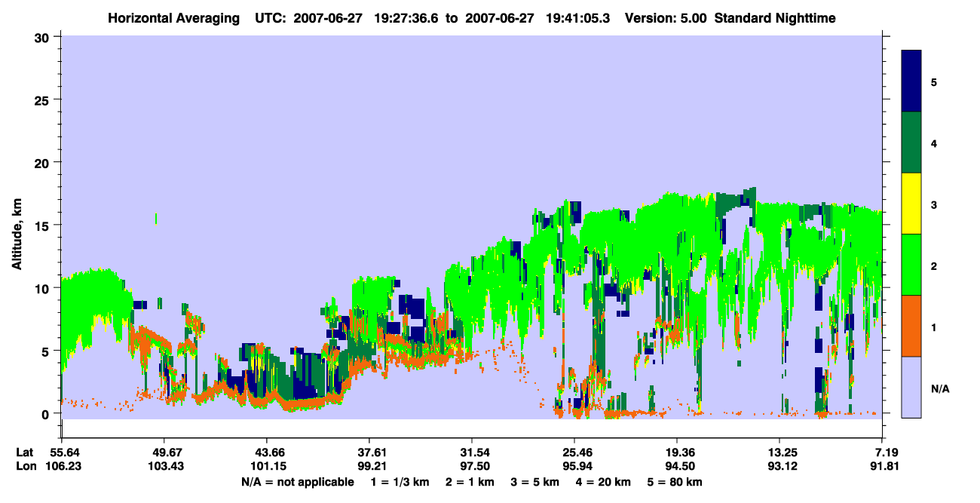Click the 'Standard Nighttime' text
The width and height of the screenshot is (980, 503).
(x=775, y=17)
